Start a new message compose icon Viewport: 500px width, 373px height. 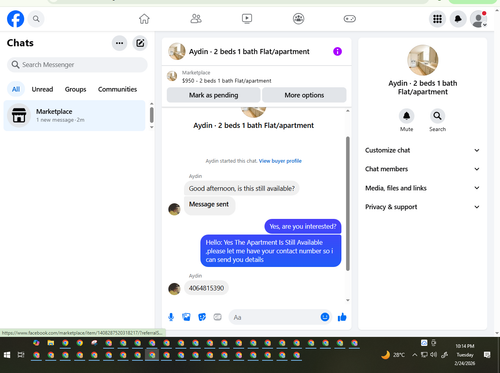(x=140, y=43)
